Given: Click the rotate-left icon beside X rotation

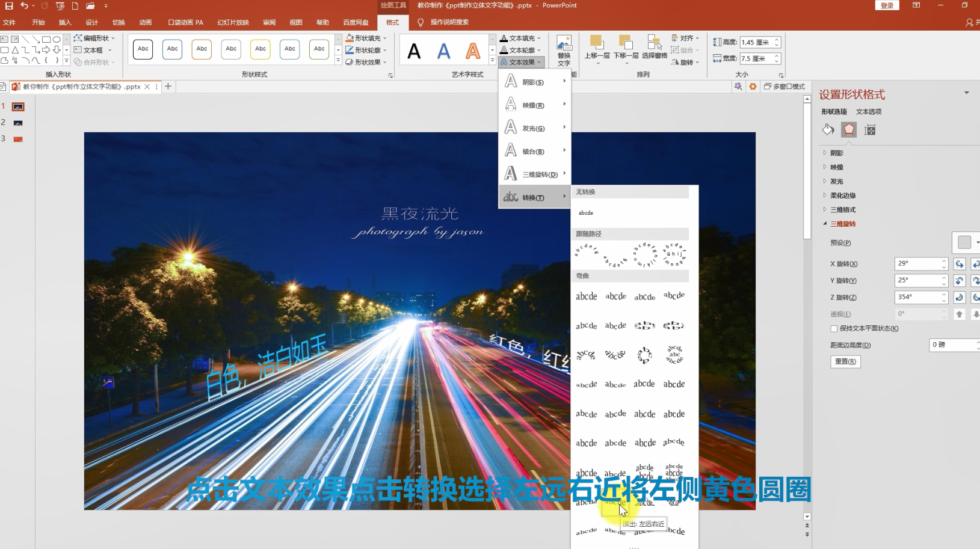Looking at the screenshot, I should click(960, 264).
